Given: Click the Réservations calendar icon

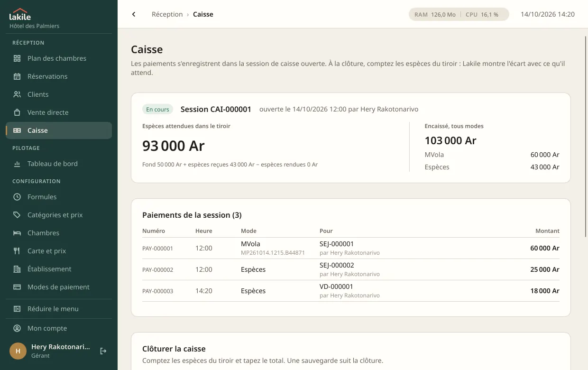Looking at the screenshot, I should coord(17,76).
